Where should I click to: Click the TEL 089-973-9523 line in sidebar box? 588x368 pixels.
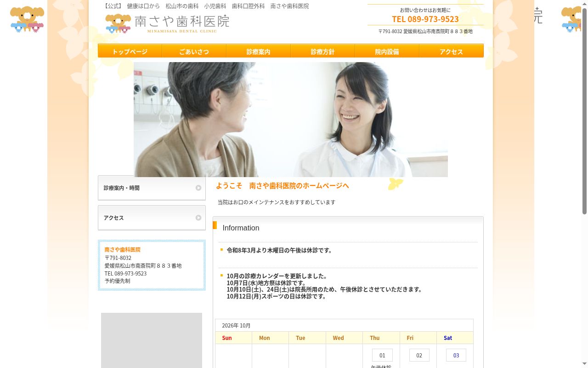point(125,273)
